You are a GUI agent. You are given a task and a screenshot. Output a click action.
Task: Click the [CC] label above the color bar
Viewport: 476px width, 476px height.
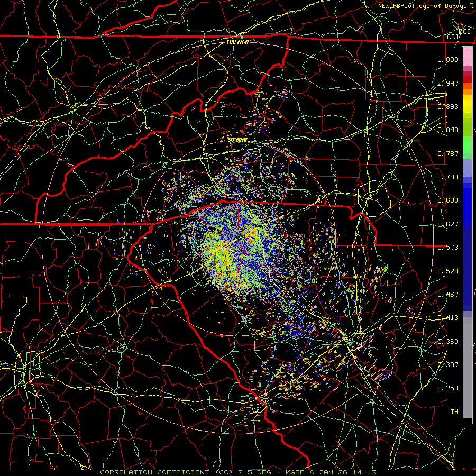click(x=452, y=37)
